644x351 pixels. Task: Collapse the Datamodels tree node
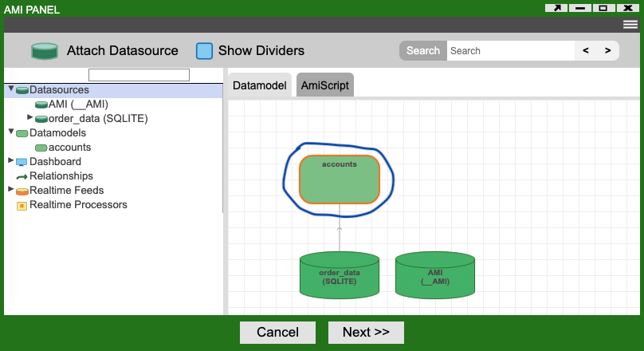pyautogui.click(x=10, y=132)
